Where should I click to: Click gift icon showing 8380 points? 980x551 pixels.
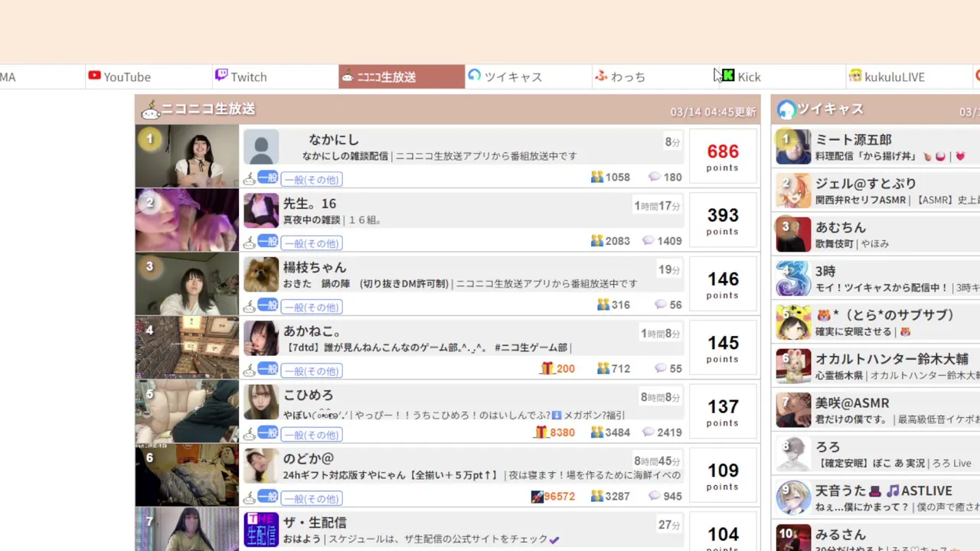tap(541, 432)
